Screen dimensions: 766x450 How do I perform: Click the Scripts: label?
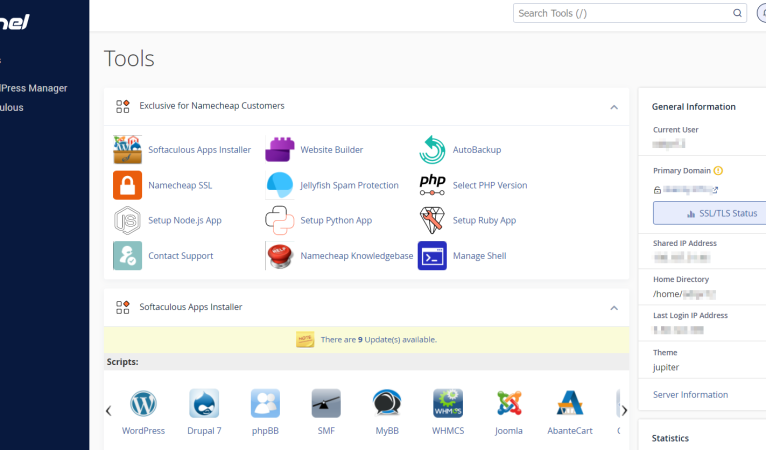(x=122, y=362)
